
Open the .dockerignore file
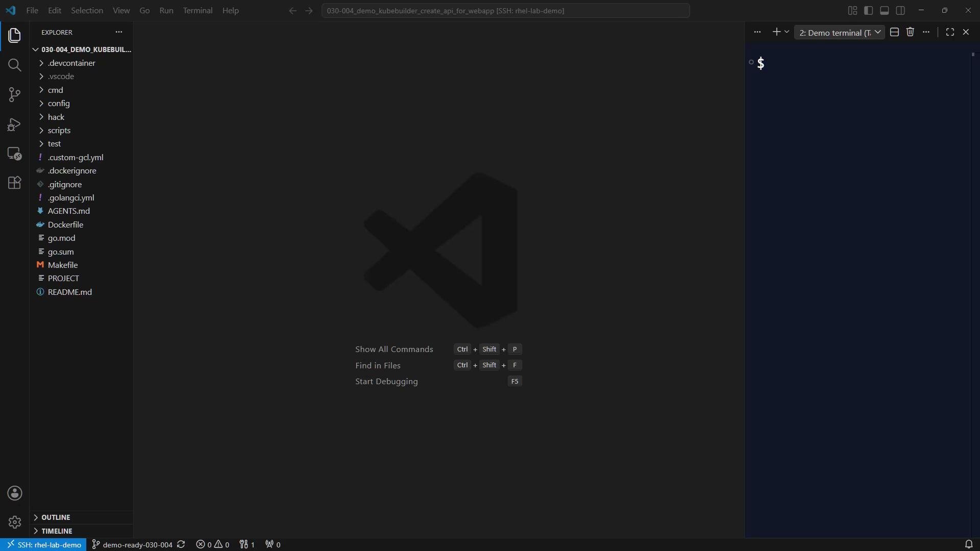(x=82, y=170)
